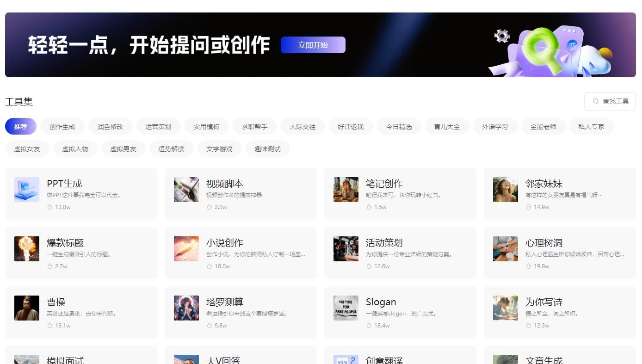The width and height of the screenshot is (642, 364).
Task: Click the 心理树洞 thumbnail image
Action: [506, 249]
